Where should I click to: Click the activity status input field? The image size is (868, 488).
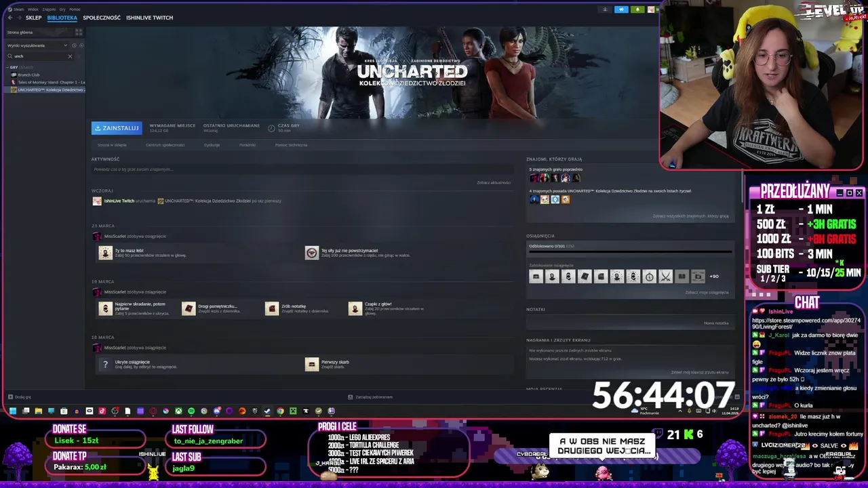302,169
